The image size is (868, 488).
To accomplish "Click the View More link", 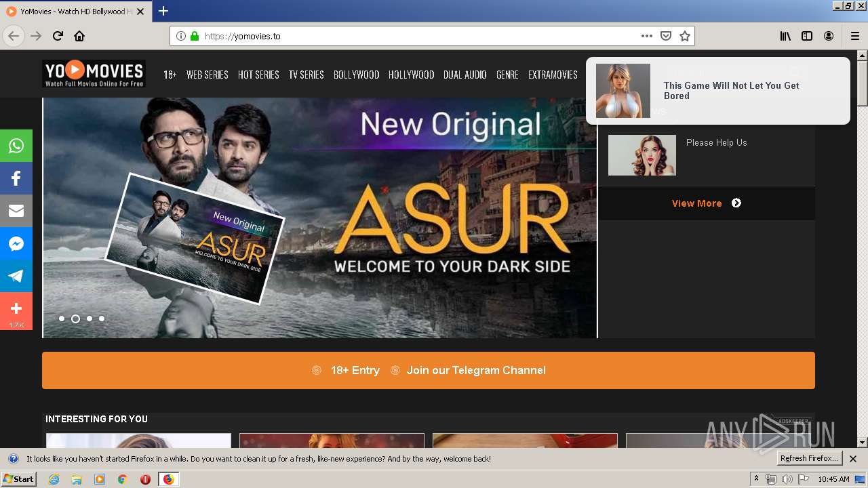I will (696, 203).
